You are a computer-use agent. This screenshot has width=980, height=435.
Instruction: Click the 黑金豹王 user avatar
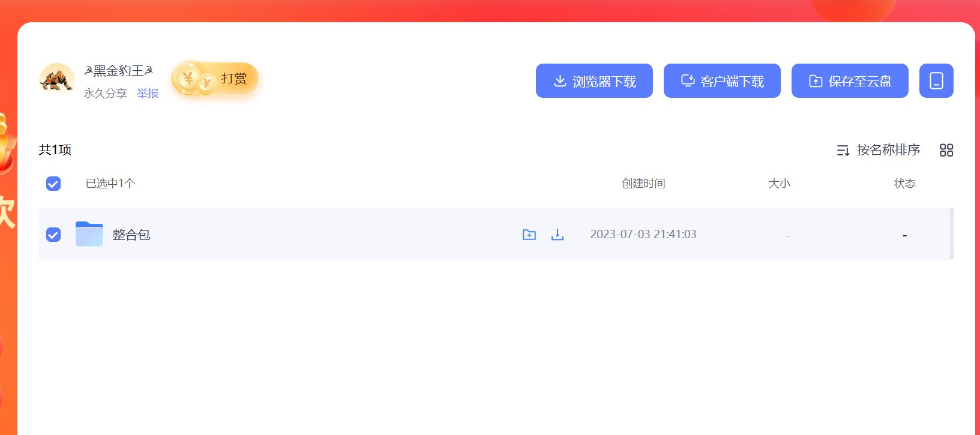57,80
